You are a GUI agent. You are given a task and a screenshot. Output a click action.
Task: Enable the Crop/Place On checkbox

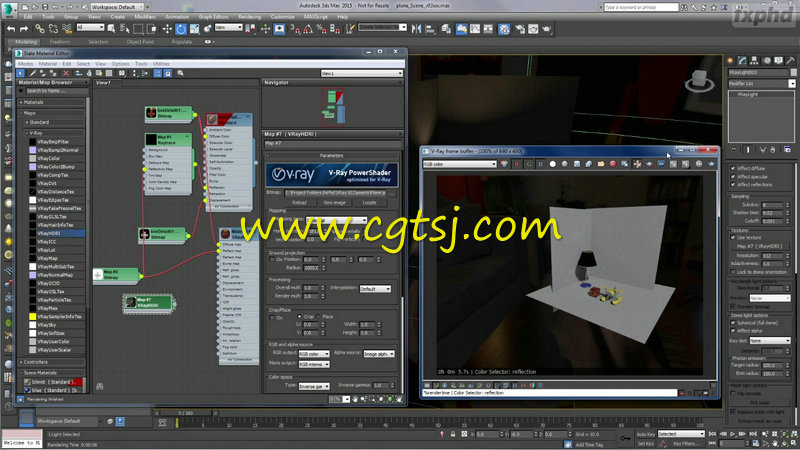tap(272, 317)
